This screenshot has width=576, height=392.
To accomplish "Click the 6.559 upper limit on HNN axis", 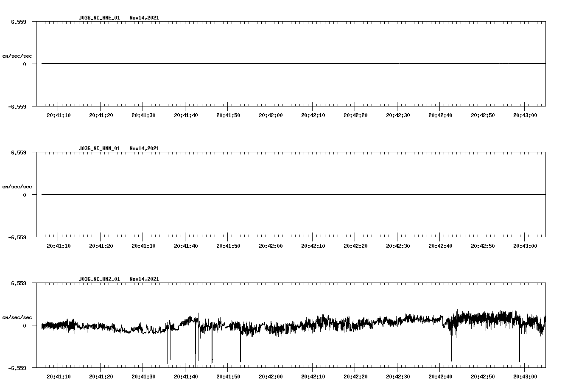I will [x=18, y=152].
